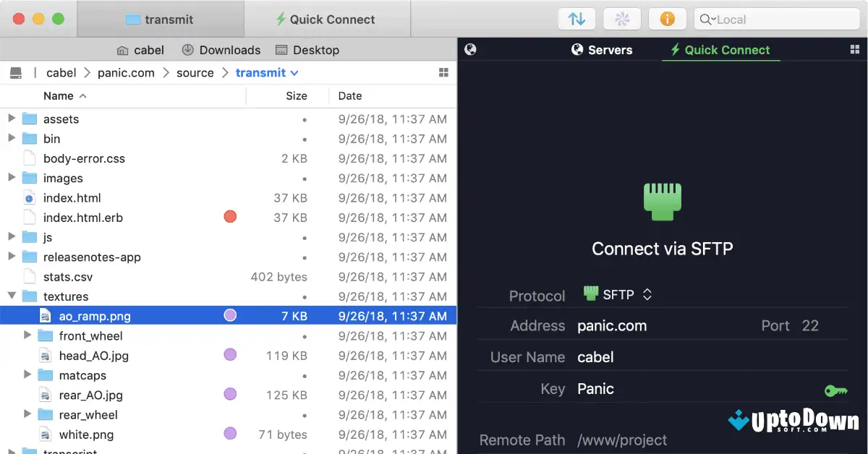The height and width of the screenshot is (454, 868).
Task: Select the transmit window tab
Action: tap(160, 20)
